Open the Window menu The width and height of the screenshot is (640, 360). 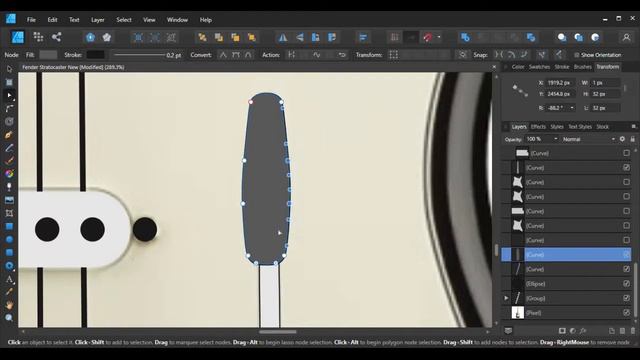coord(177,20)
